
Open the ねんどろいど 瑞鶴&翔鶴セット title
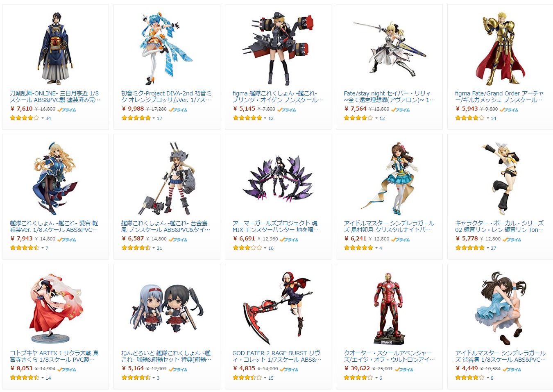click(x=166, y=356)
